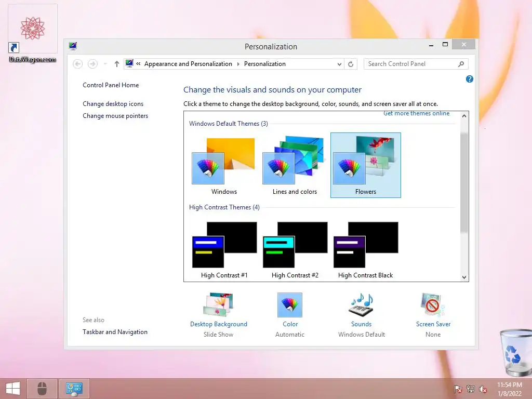Click High Contrast Themes (4) heading
Screen dimensions: 532x399
tap(224, 207)
